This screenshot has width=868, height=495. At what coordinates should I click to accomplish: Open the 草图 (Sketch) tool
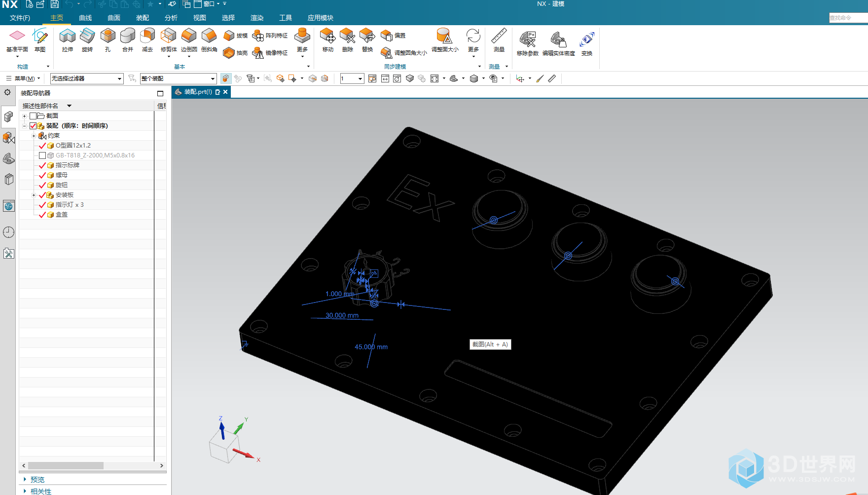40,40
